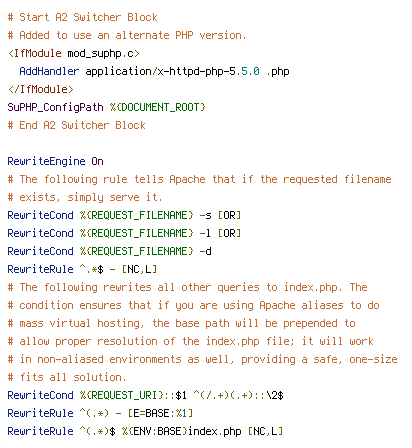Click the SuPHP_ConfigPath directive

(x=55, y=107)
